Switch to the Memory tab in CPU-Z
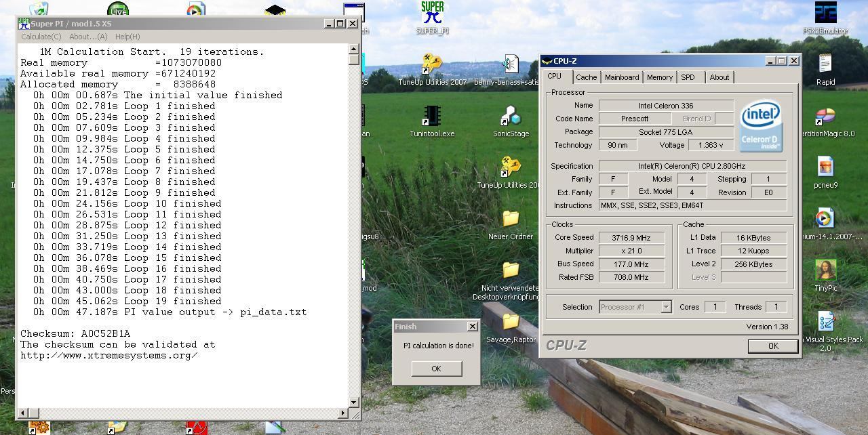Image resolution: width=868 pixels, height=435 pixels. coord(659,77)
